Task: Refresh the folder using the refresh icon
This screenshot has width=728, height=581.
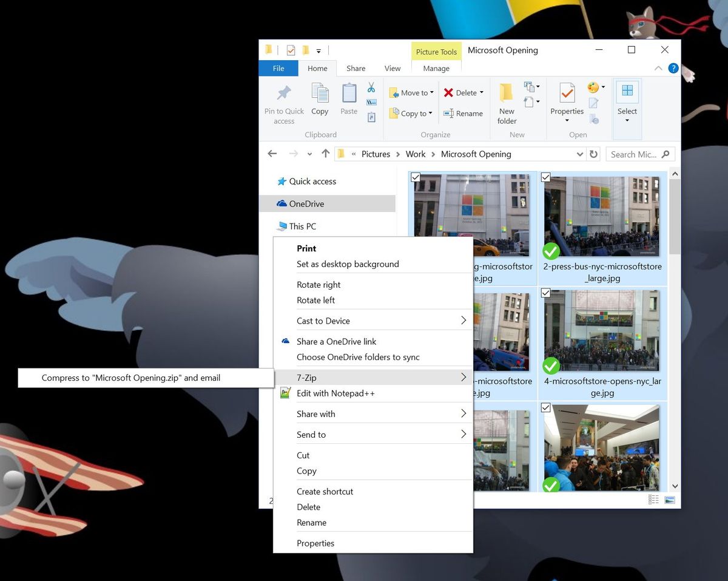Action: (x=594, y=154)
